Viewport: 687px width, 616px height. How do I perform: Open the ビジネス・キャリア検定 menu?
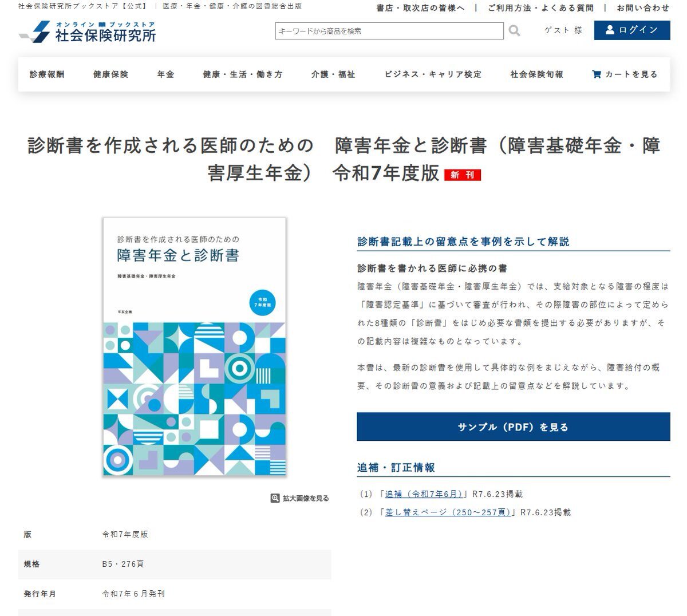433,74
